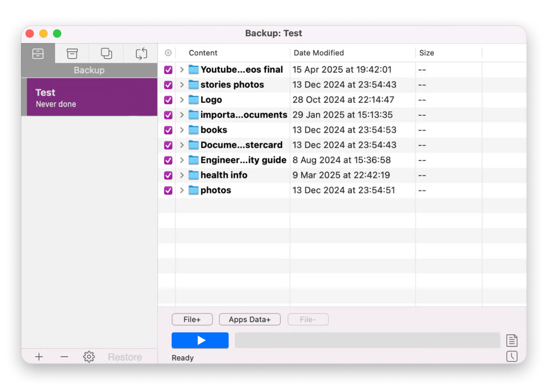The image size is (548, 392).
Task: Expand the books folder
Action: pos(182,130)
